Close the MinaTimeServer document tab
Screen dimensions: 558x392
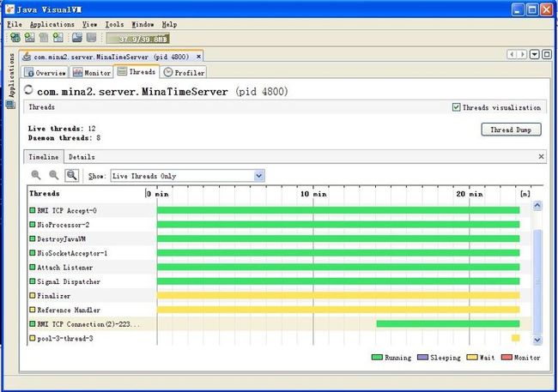(198, 57)
